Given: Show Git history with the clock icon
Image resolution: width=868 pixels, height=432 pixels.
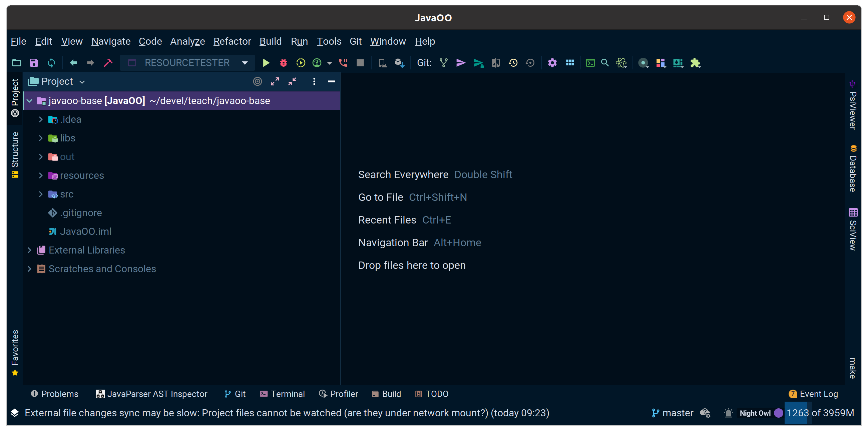Looking at the screenshot, I should (513, 63).
